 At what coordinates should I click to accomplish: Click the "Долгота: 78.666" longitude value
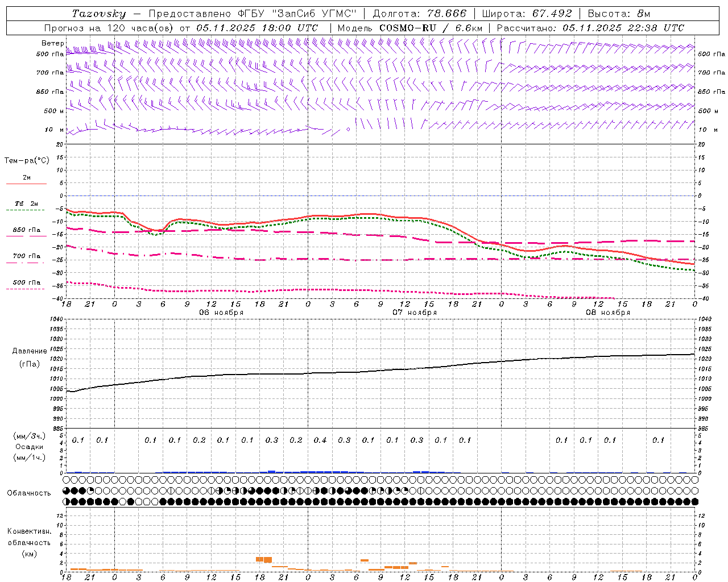419,14
